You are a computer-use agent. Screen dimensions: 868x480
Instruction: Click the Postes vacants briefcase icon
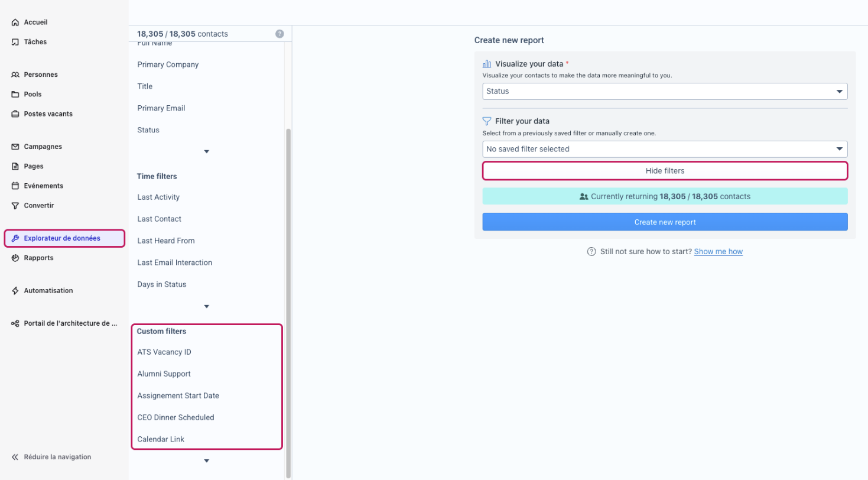(15, 114)
